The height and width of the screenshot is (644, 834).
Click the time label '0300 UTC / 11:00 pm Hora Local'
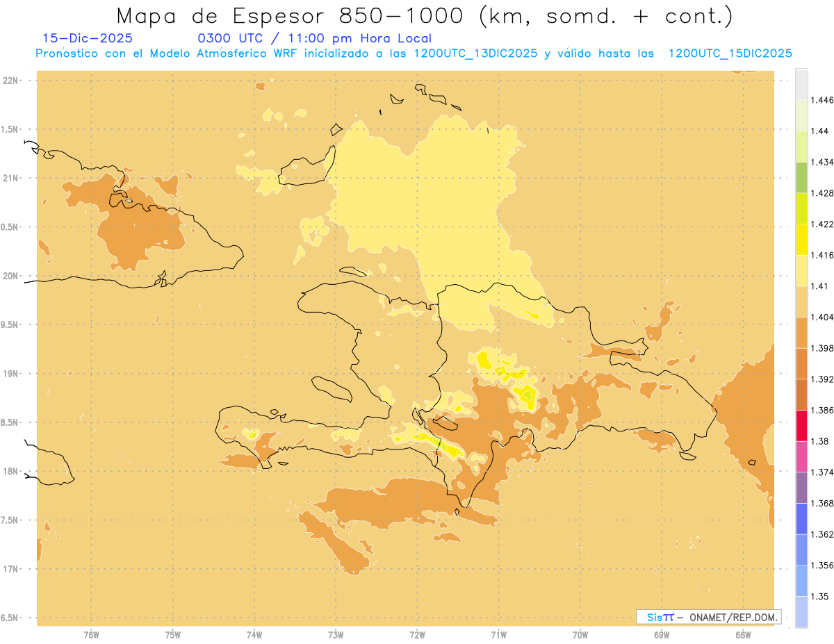(315, 39)
